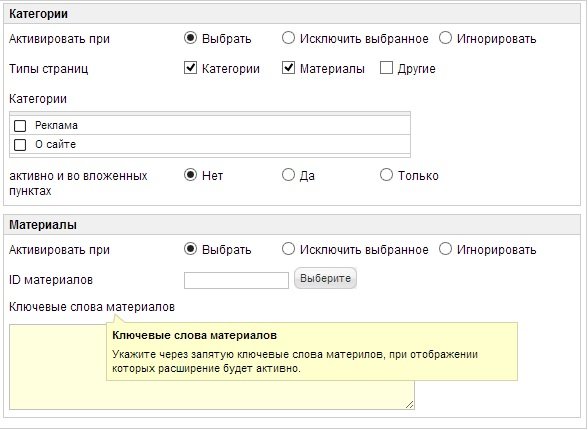Uncheck the 'Категории' page type checkbox
The image size is (588, 430).
pos(190,68)
